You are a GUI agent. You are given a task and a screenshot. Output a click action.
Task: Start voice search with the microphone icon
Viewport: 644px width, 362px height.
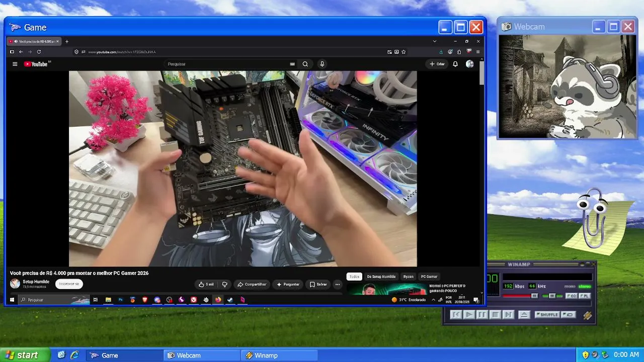point(322,64)
